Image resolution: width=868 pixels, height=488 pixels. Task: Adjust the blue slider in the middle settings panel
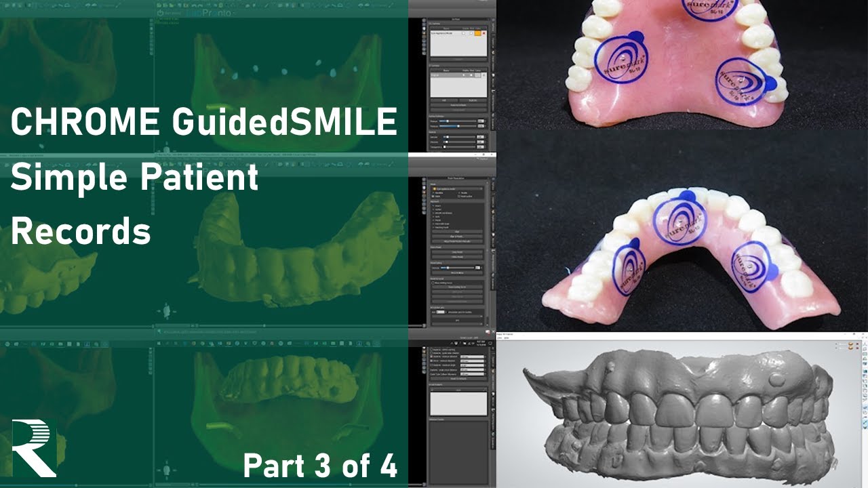click(x=457, y=268)
